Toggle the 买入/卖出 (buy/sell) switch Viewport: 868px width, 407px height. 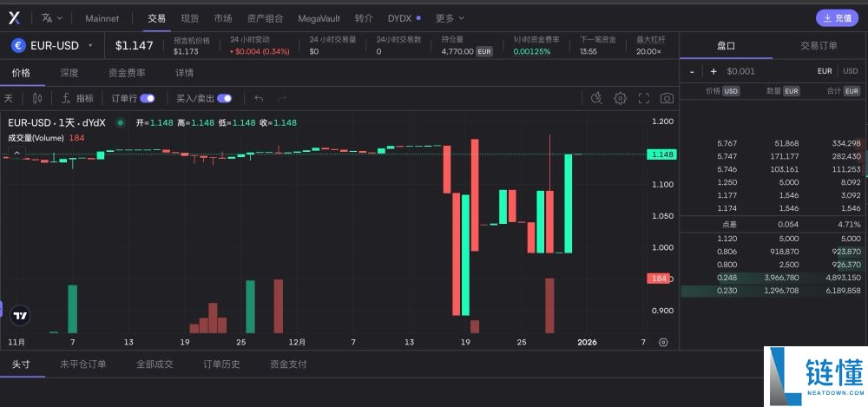tap(224, 99)
